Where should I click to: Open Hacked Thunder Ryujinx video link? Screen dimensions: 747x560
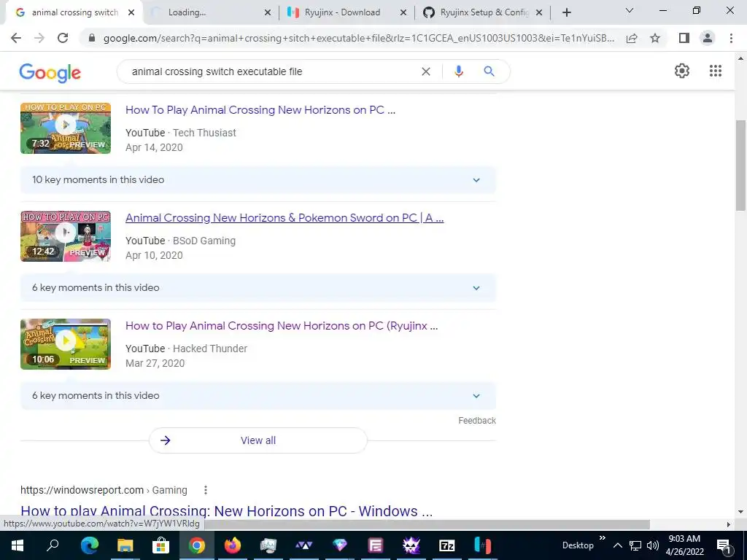click(282, 326)
